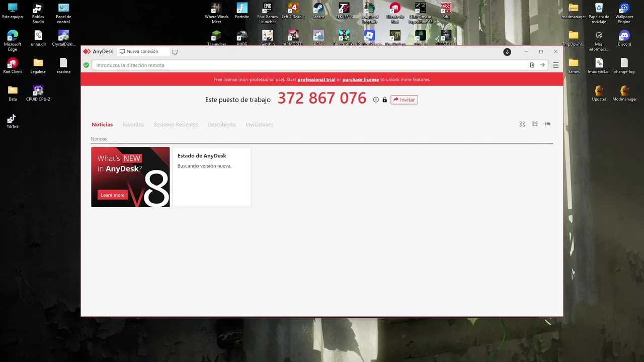Select the fmodex64.dll file icon
Viewport: 644px width, 362px height.
coord(599,66)
